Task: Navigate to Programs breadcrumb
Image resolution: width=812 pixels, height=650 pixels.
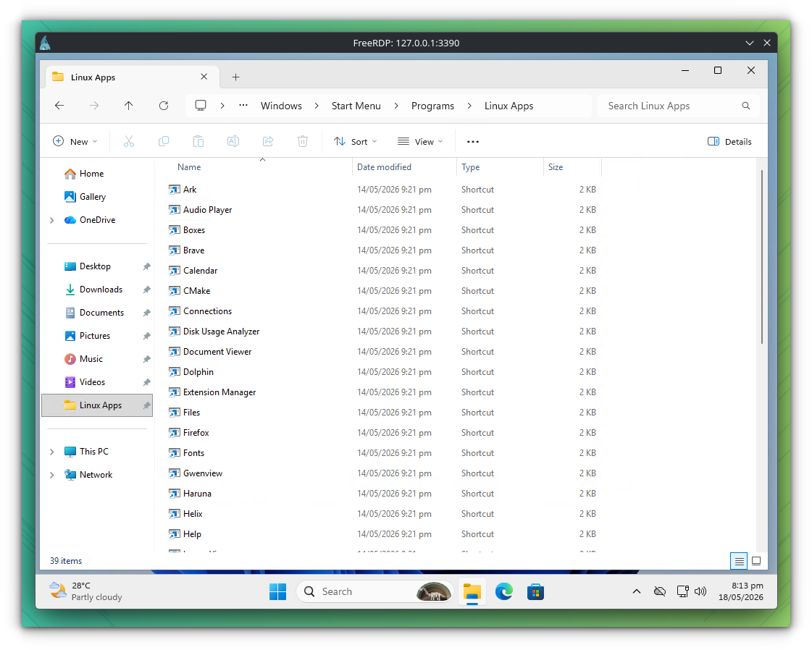Action: click(x=432, y=106)
